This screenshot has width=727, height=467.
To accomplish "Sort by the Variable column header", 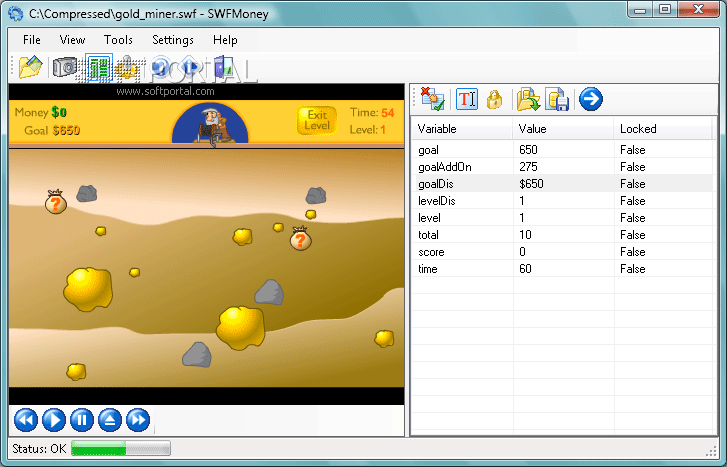I will coord(462,129).
